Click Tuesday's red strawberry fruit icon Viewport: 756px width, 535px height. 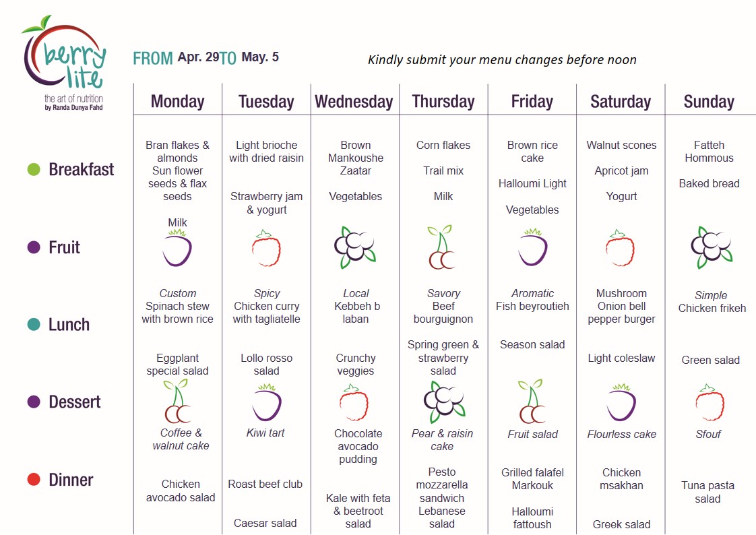click(x=266, y=248)
